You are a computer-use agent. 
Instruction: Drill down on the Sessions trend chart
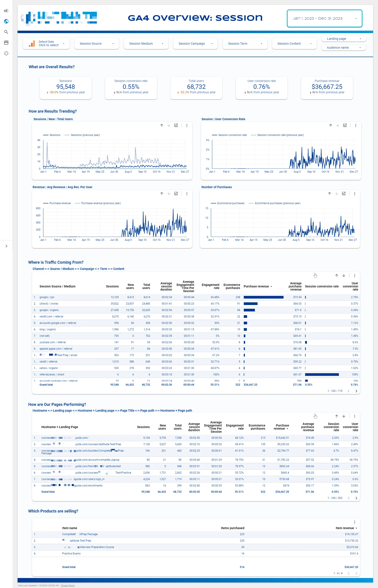[x=169, y=125]
